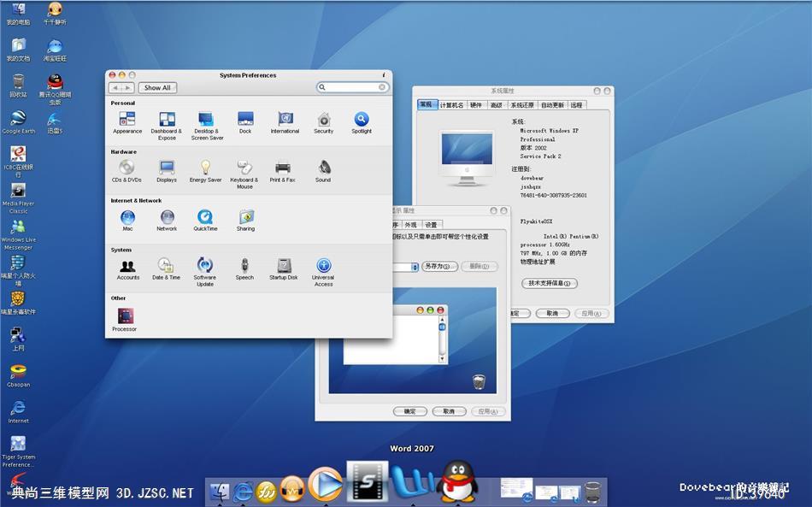The height and width of the screenshot is (507, 812).
Task: Open Spotlight preferences
Action: pyautogui.click(x=362, y=123)
